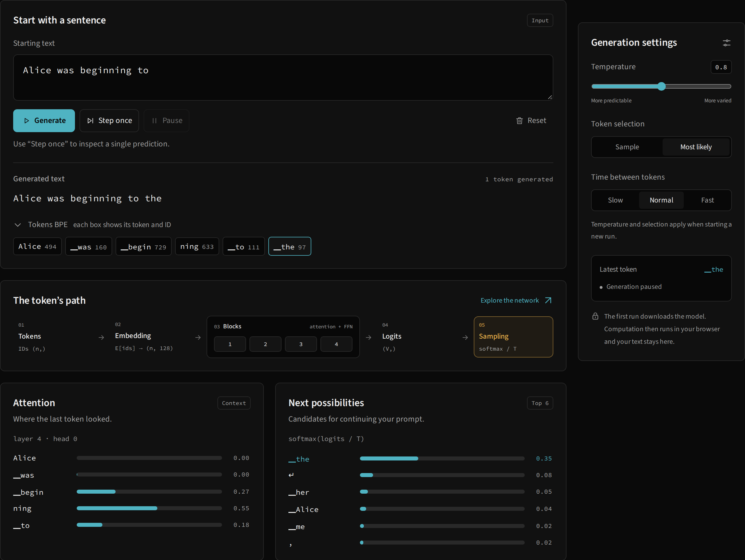
Task: Select transformer block 4
Action: click(x=336, y=344)
